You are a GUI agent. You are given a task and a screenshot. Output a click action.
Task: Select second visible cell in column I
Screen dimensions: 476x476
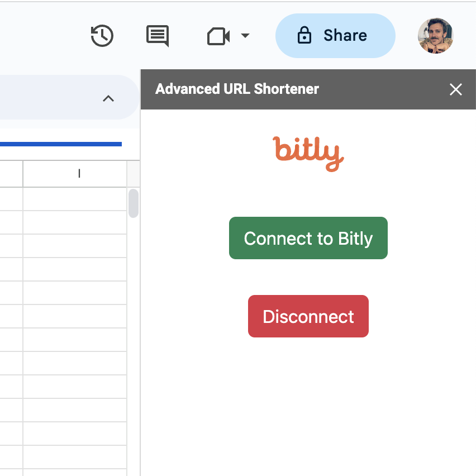[x=75, y=222]
